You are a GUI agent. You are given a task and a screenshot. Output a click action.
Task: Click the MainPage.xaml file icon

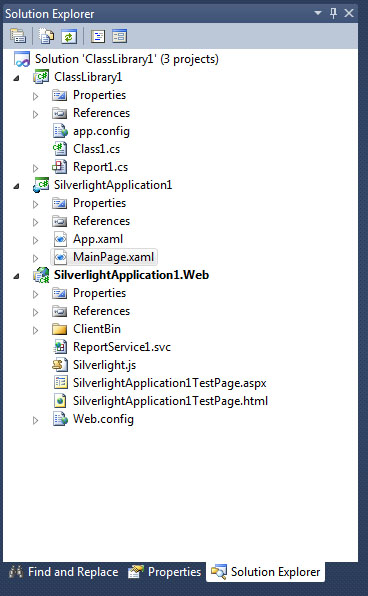tap(60, 257)
